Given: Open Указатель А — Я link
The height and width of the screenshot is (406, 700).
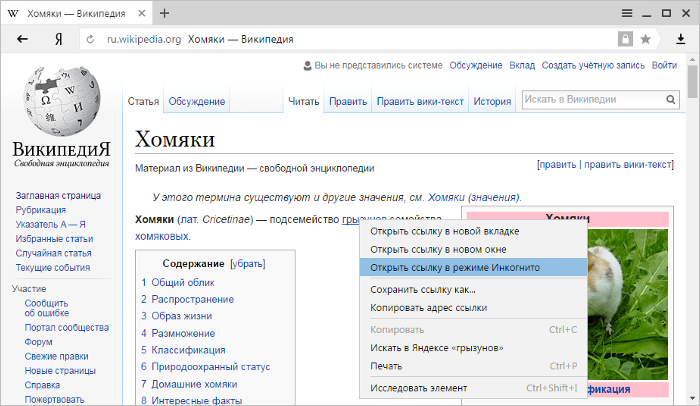Looking at the screenshot, I should tap(50, 224).
